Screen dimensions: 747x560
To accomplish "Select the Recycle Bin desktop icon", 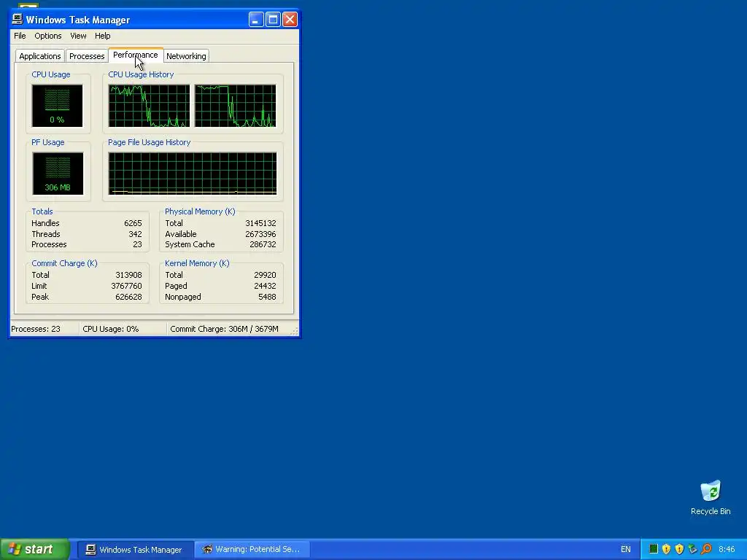I will (711, 497).
